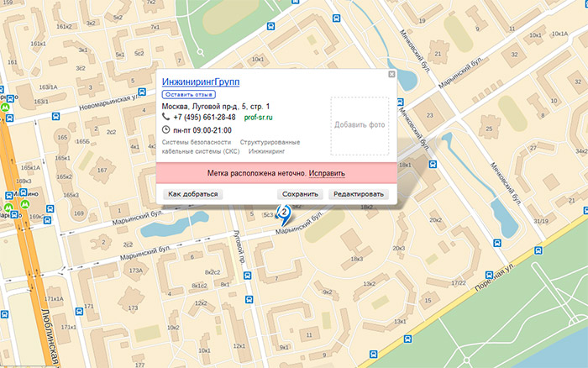The width and height of the screenshot is (588, 368).
Task: Click building 167 on the map
Action: click(x=102, y=171)
